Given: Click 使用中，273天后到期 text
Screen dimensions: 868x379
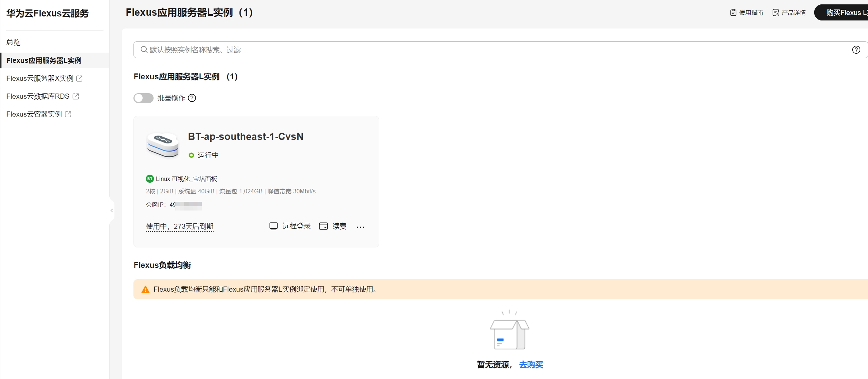Looking at the screenshot, I should (180, 227).
